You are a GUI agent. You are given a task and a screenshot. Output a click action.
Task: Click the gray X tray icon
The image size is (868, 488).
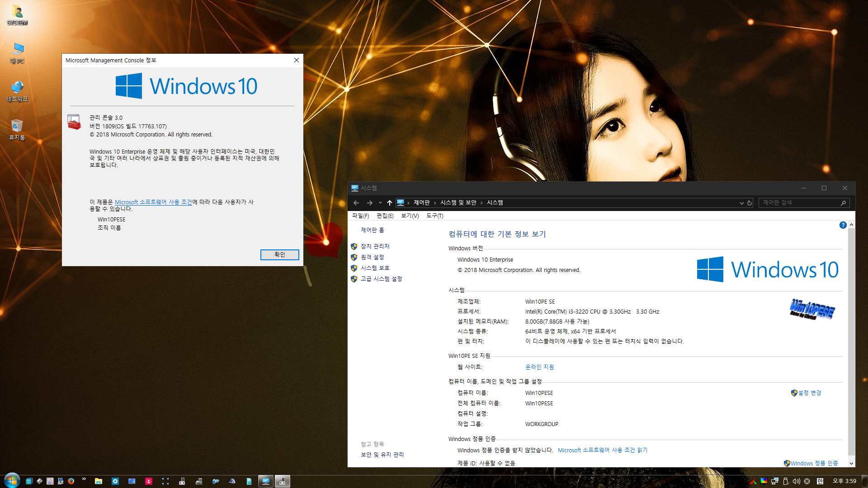tap(807, 481)
